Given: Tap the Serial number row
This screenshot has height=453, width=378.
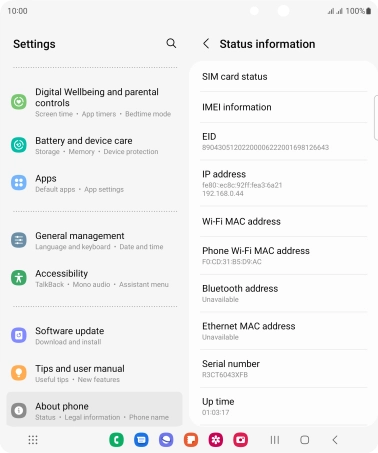Looking at the screenshot, I should (x=283, y=368).
